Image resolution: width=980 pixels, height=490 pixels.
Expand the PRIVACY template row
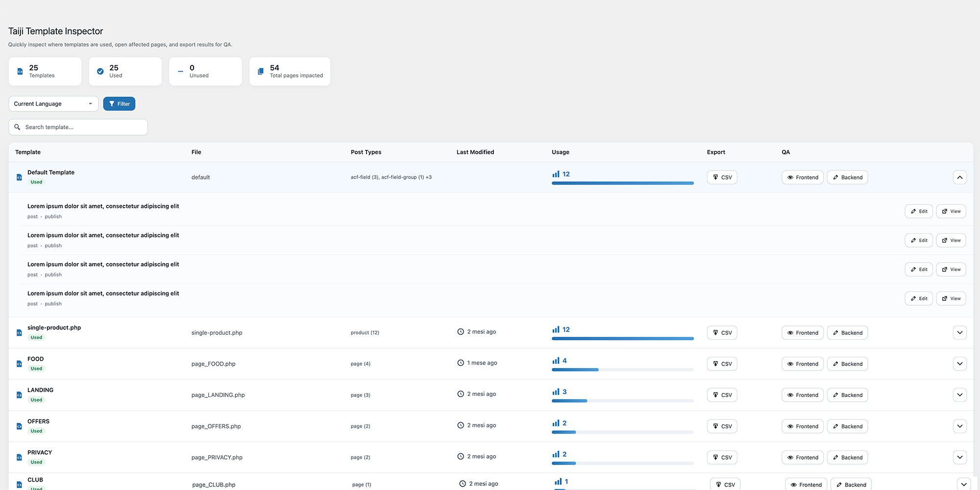click(959, 458)
